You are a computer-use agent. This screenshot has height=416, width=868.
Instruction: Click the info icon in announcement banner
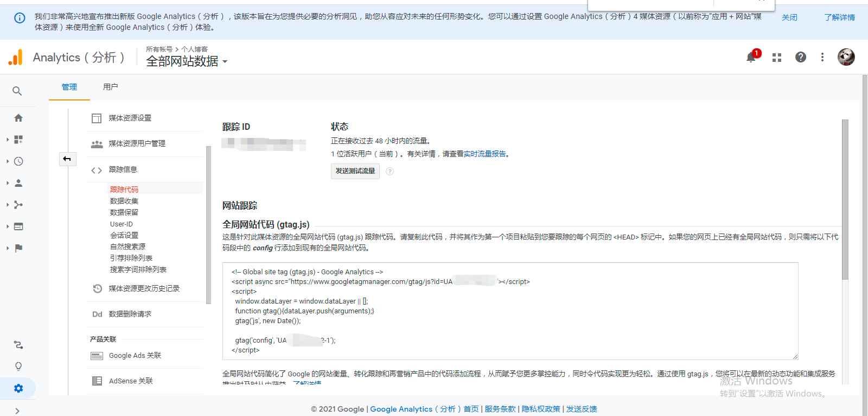tap(20, 18)
